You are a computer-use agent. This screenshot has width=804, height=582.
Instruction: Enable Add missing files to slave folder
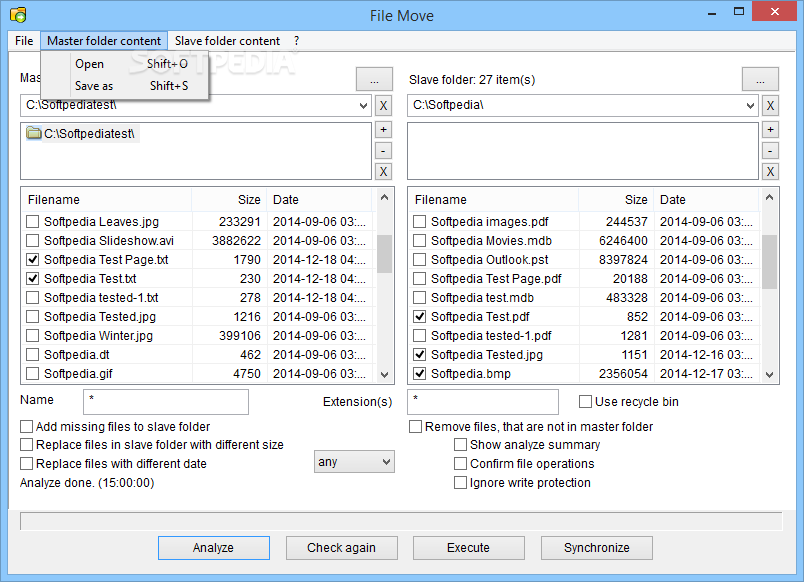pos(26,427)
